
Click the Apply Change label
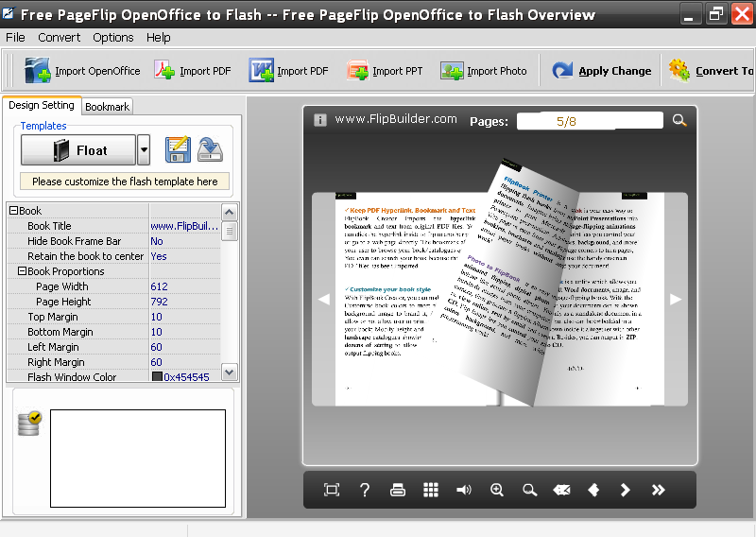coord(615,71)
